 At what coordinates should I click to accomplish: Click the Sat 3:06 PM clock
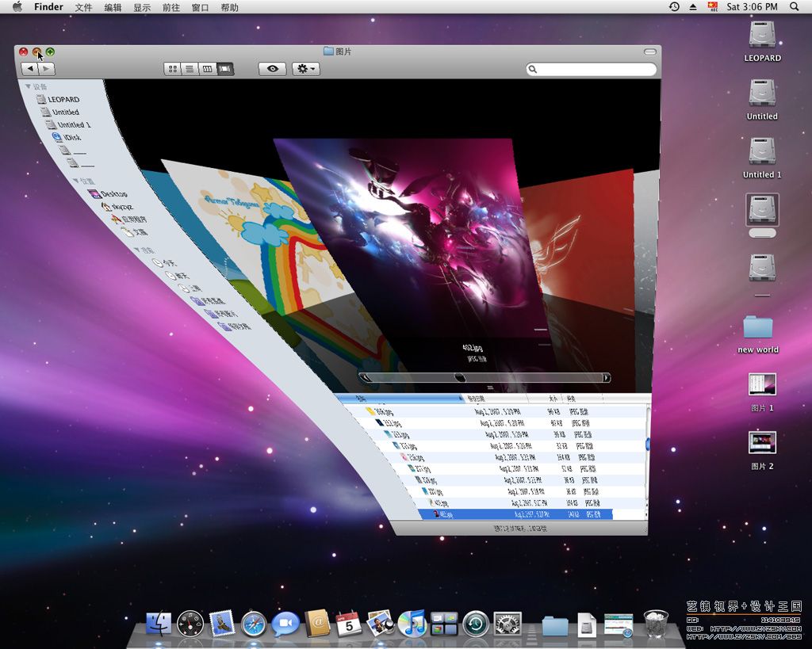point(752,6)
